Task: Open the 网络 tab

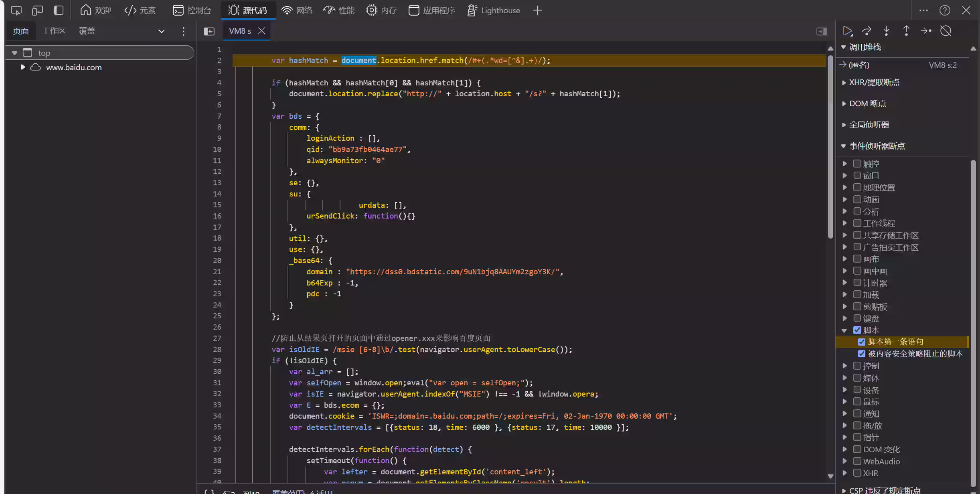Action: coord(297,10)
